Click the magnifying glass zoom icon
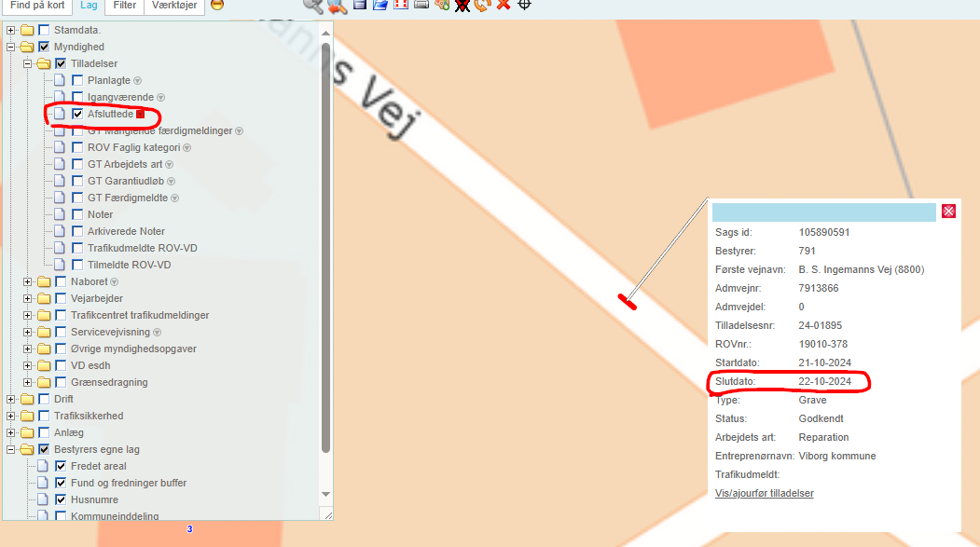Image resolution: width=980 pixels, height=547 pixels. click(312, 5)
